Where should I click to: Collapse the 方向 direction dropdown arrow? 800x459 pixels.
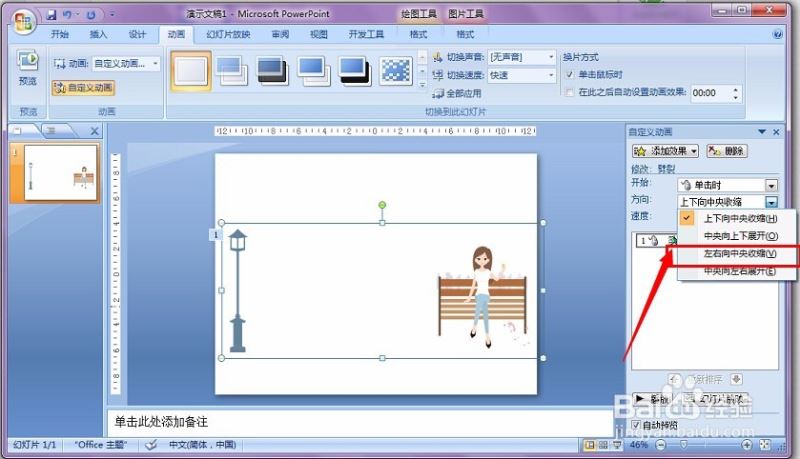point(771,202)
